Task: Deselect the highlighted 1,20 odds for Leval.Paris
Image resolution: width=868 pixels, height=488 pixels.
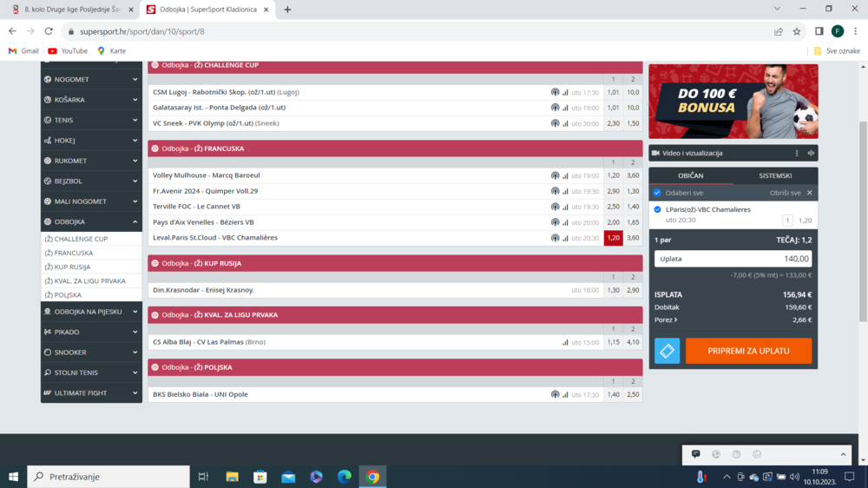Action: coord(613,238)
